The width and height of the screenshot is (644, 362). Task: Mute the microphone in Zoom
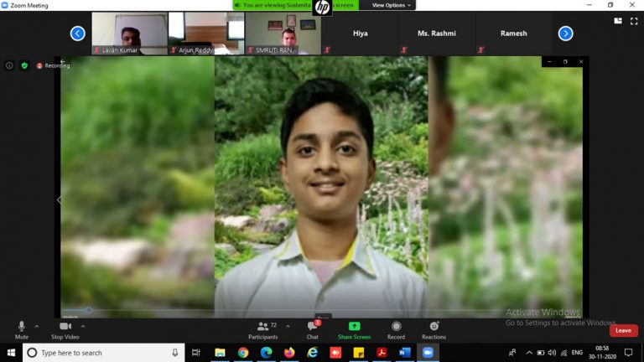point(21,330)
